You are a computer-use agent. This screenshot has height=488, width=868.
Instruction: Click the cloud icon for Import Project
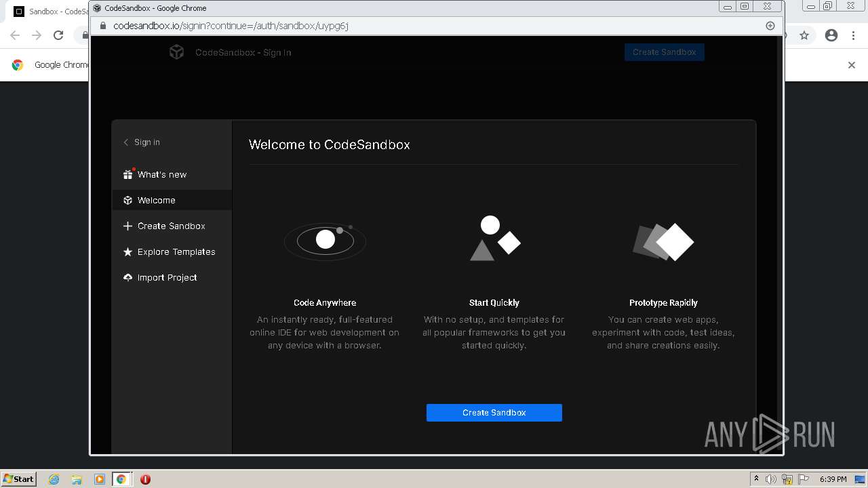click(127, 277)
